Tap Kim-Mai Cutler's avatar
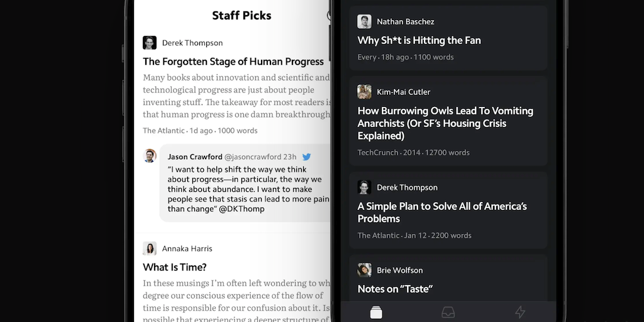This screenshot has height=322, width=644. click(364, 92)
